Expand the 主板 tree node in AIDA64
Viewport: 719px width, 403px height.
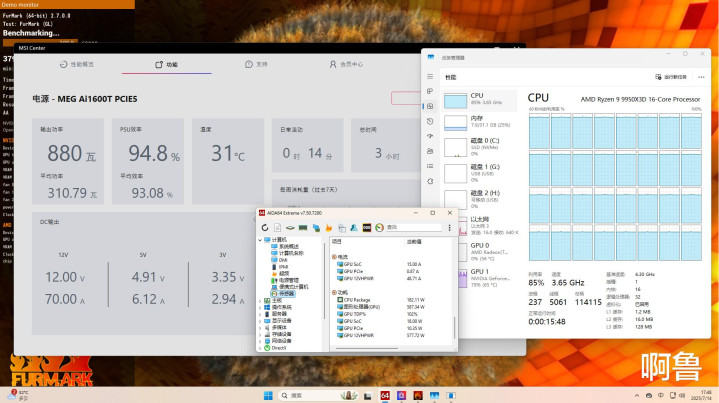pos(260,300)
